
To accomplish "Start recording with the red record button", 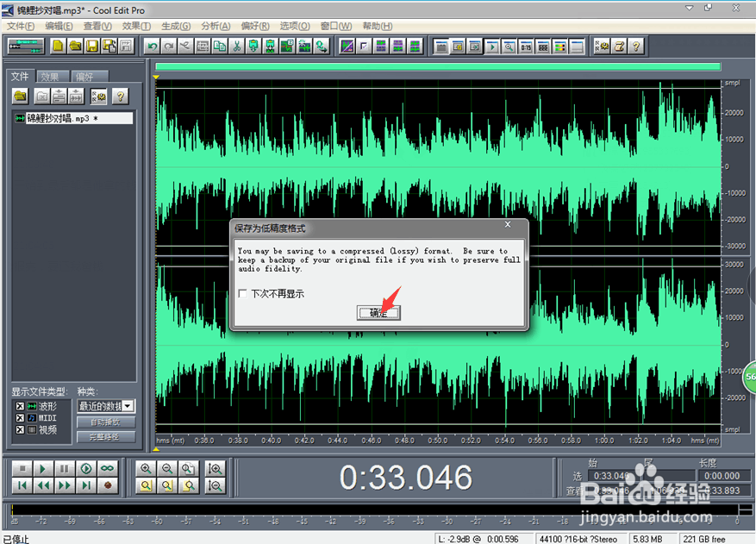I will click(107, 485).
